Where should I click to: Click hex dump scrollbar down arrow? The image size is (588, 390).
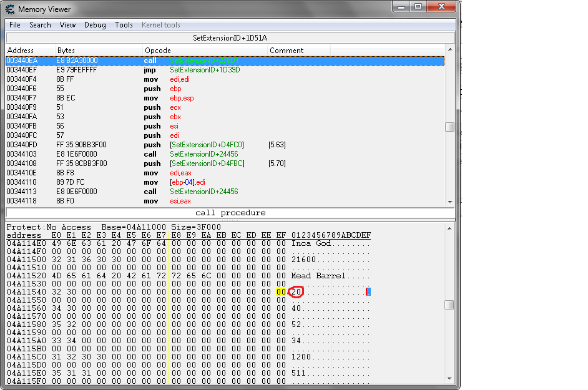[449, 378]
